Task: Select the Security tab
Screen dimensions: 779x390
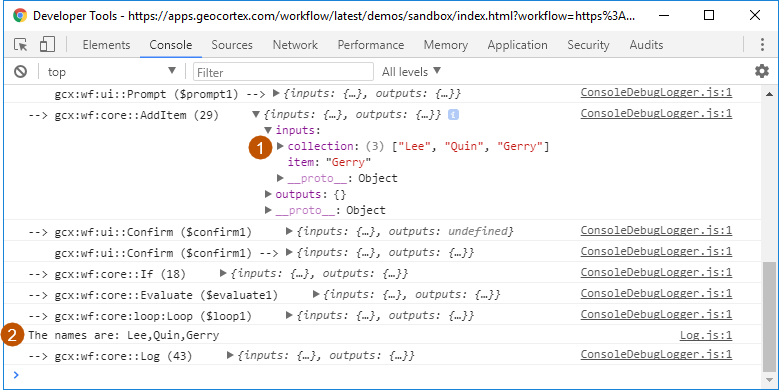Action: [588, 45]
